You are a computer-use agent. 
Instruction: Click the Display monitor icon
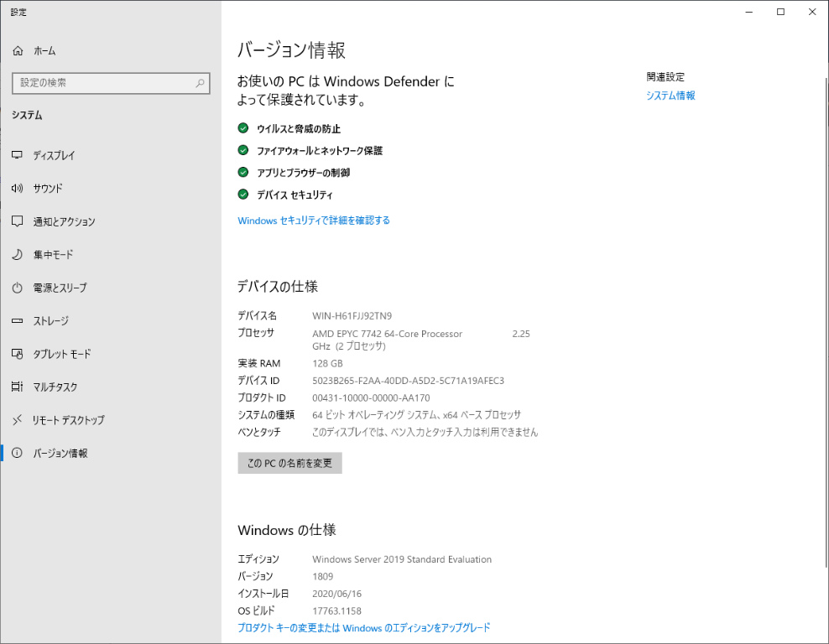(17, 155)
